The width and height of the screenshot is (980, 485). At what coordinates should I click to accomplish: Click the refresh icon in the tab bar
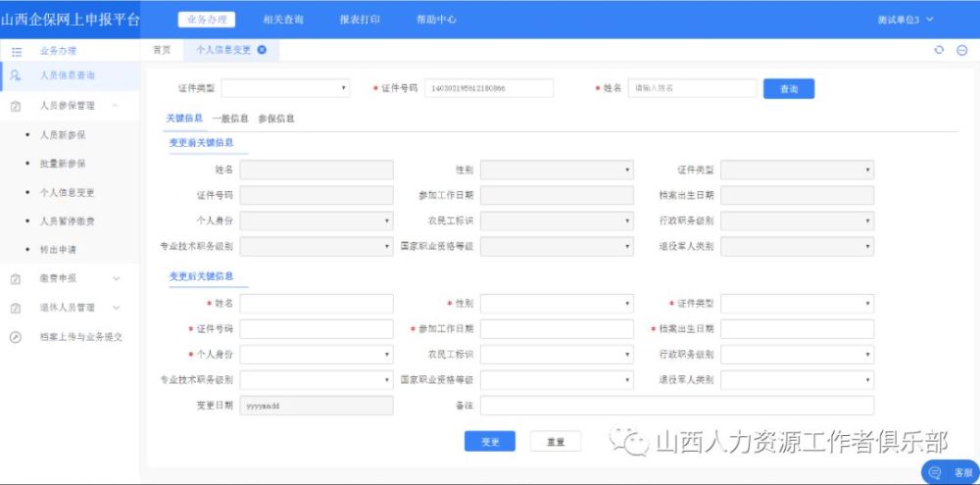coord(939,50)
